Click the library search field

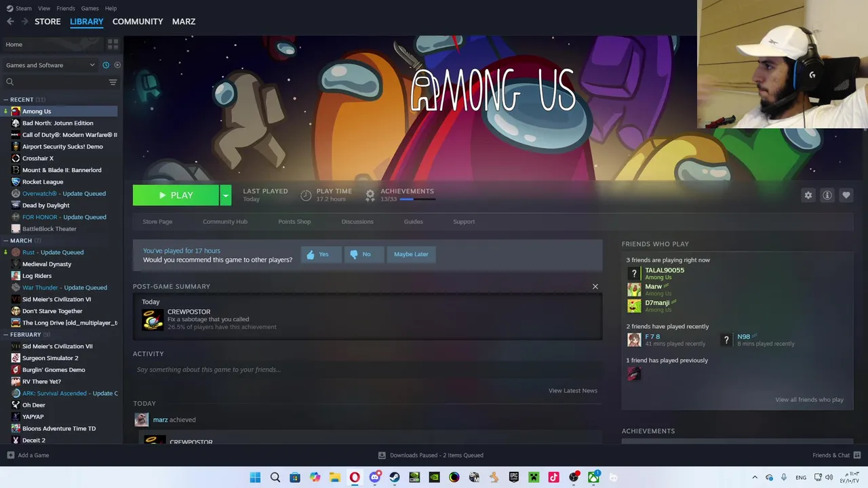click(61, 82)
